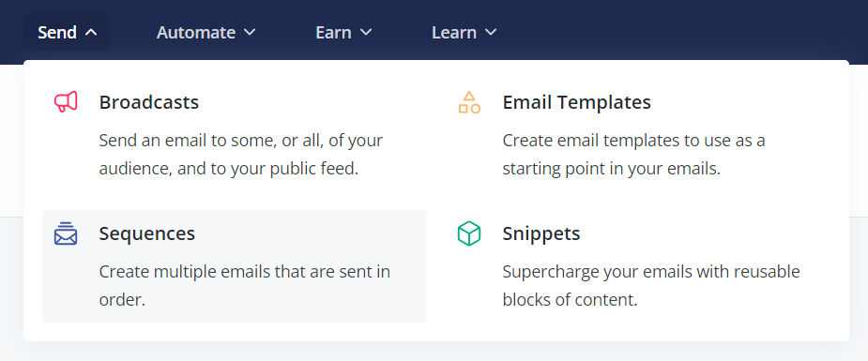
Task: Open the Learn menu label
Action: click(x=454, y=33)
